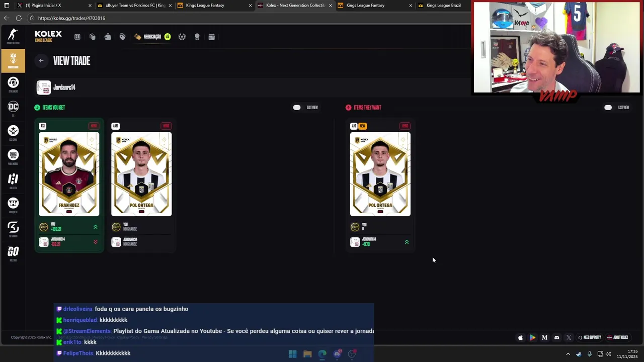The image size is (644, 362).
Task: Open the Jordanrc14 username link
Action: coord(64,87)
